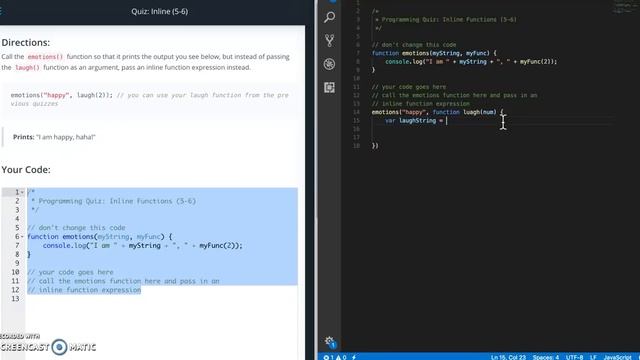Screen dimensions: 640x360
Task: Click the 'Your Code:' heading
Action: coord(26,169)
